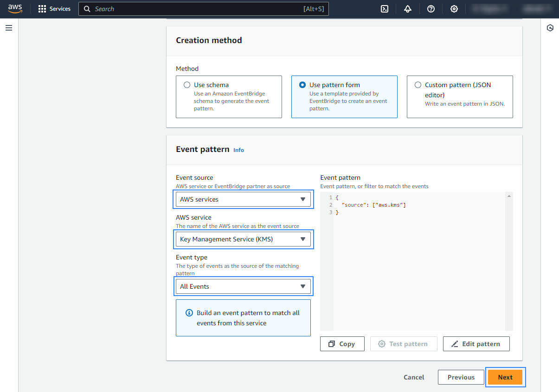The width and height of the screenshot is (559, 392).
Task: Expand the AWS service dropdown
Action: click(x=243, y=239)
